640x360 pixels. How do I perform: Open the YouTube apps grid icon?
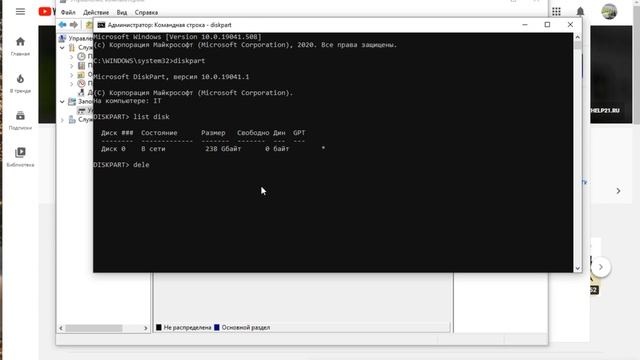click(x=556, y=11)
